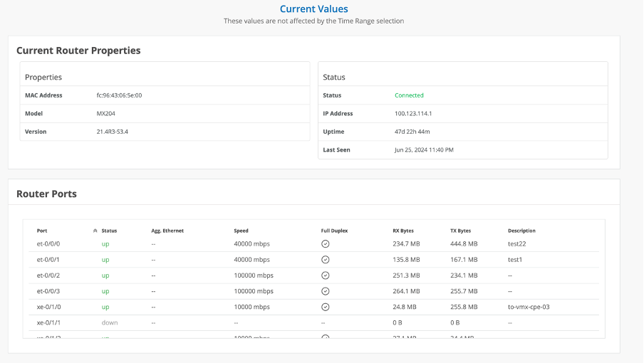Sort table by Speed column header
The image size is (644, 363).
241,231
